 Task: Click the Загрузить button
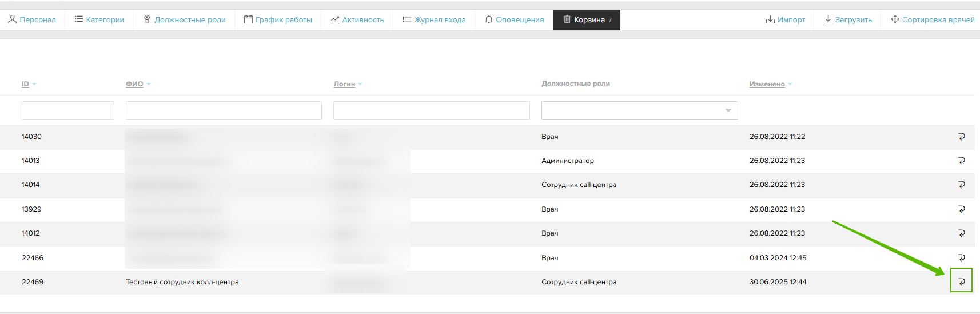[x=847, y=19]
